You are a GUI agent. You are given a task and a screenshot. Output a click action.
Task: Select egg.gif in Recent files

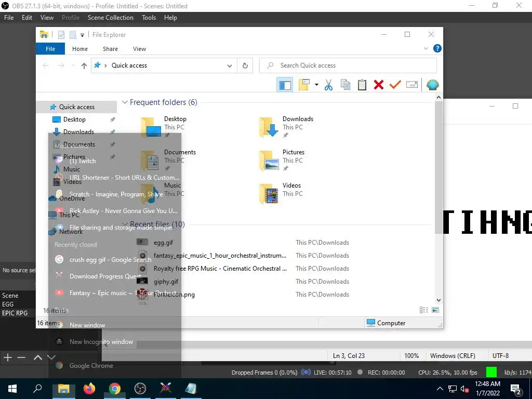tap(163, 243)
